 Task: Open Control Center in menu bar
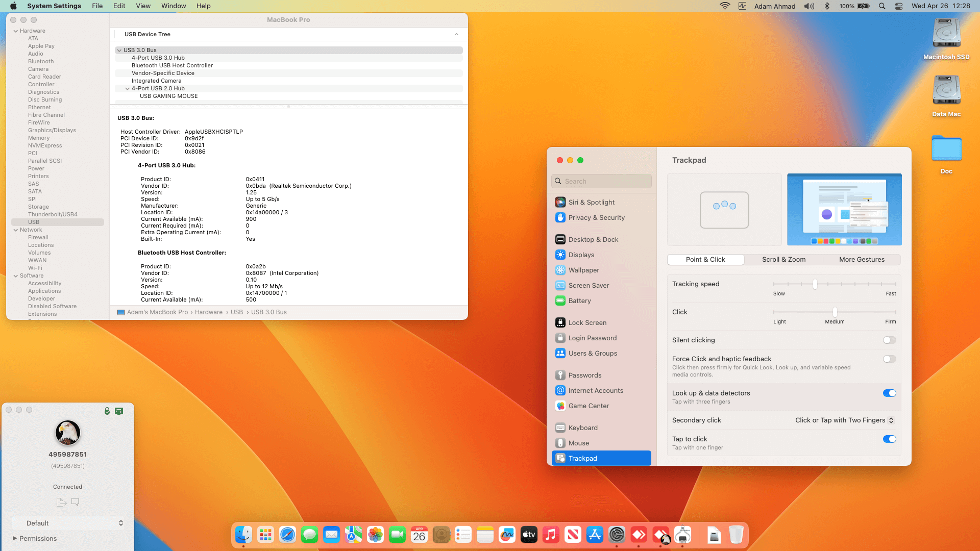coord(899,6)
